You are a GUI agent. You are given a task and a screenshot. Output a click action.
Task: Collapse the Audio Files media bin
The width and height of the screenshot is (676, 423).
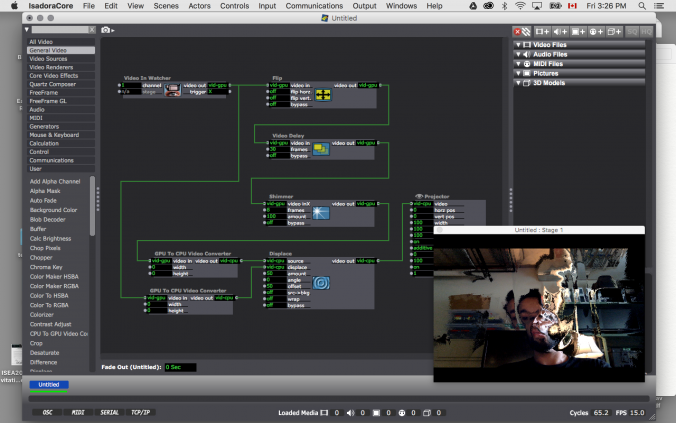tap(518, 54)
